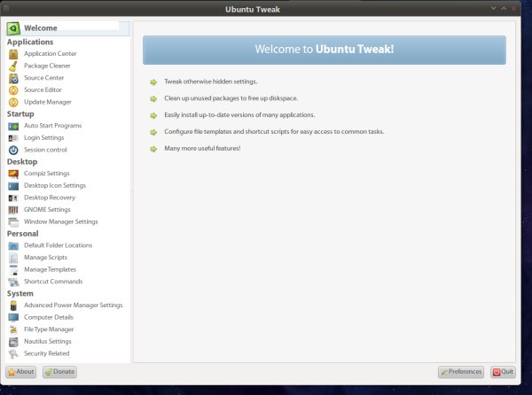Image resolution: width=532 pixels, height=395 pixels.
Task: Click the Computer Details monitor icon
Action: (x=13, y=318)
